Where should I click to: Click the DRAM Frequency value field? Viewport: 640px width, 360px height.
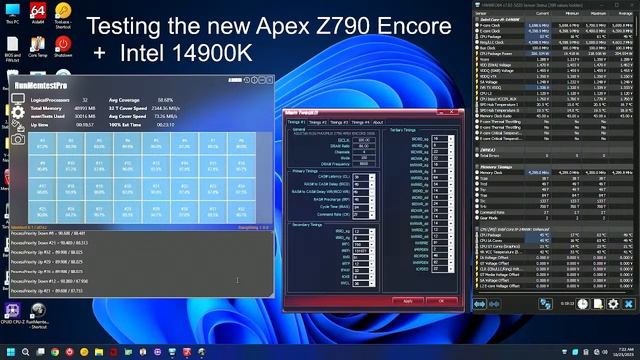pos(364,164)
